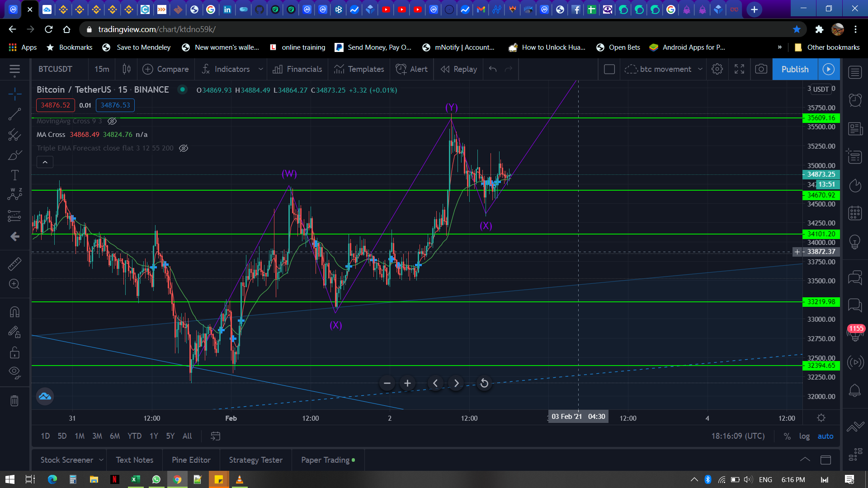This screenshot has height=488, width=868.
Task: Click reset chart view button
Action: coord(484,383)
